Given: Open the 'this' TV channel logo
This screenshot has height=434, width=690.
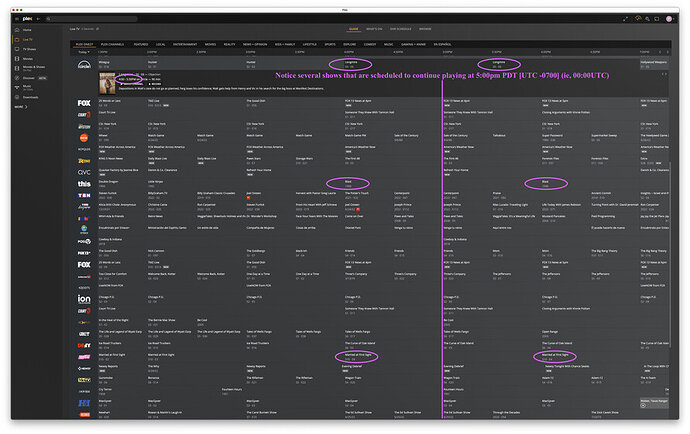Looking at the screenshot, I should [84, 184].
